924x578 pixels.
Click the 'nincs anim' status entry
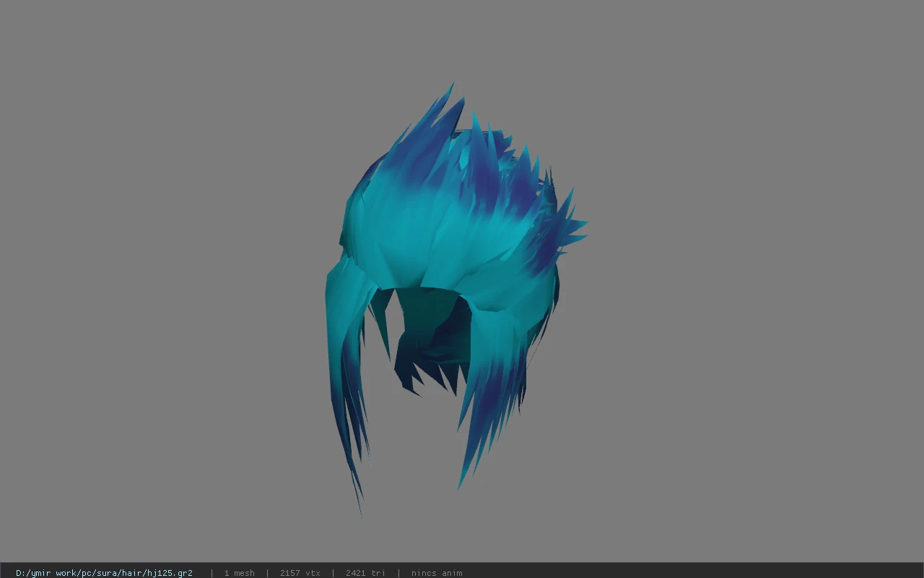(x=437, y=573)
